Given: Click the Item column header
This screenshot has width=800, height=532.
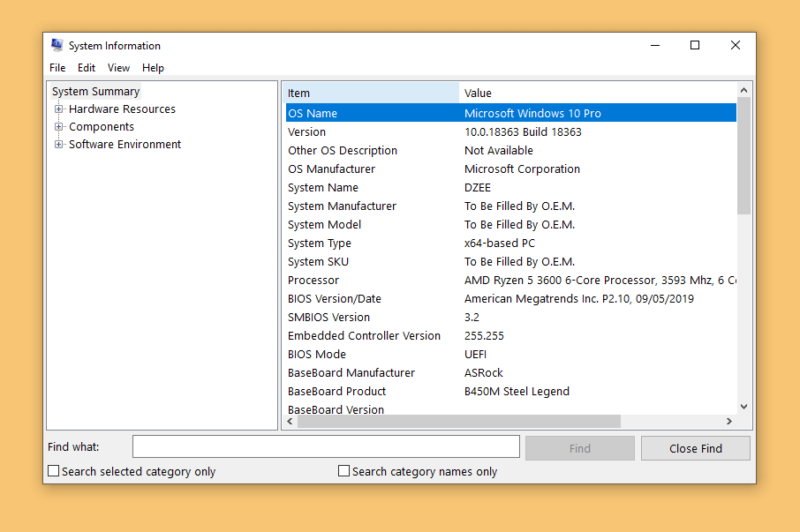Looking at the screenshot, I should [x=371, y=94].
